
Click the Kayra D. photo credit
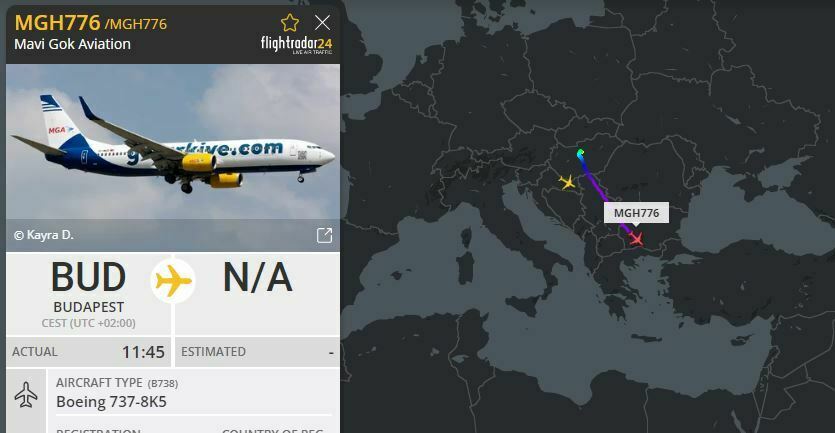click(44, 235)
